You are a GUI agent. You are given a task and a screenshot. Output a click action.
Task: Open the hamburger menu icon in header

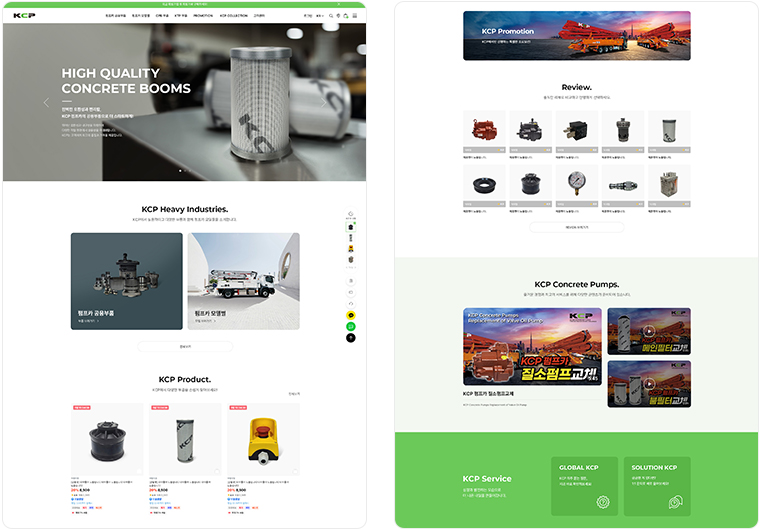coord(355,16)
